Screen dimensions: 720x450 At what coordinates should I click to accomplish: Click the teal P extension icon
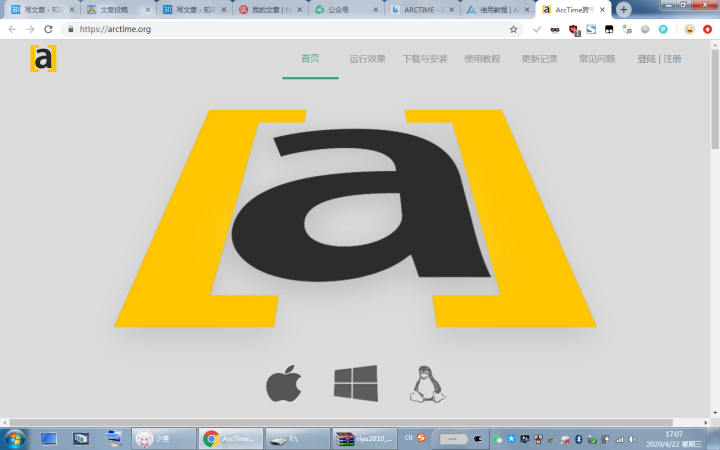click(663, 29)
